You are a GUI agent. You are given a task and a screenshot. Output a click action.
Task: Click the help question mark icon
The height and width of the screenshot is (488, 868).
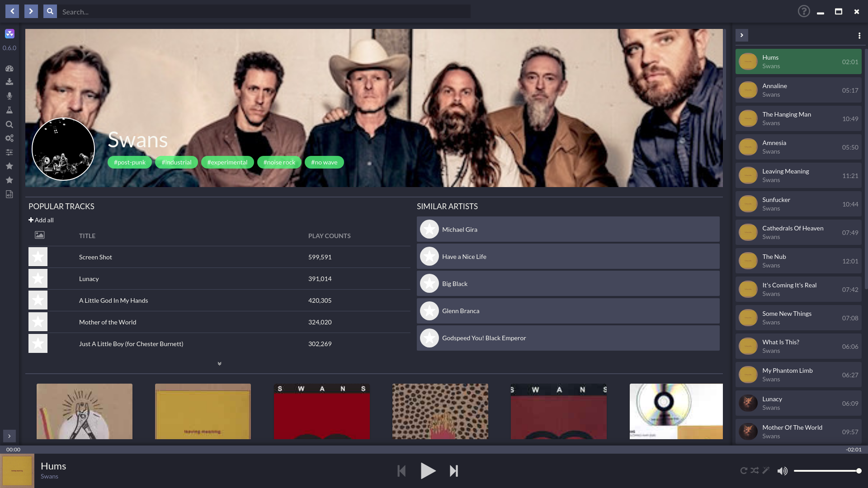pos(803,11)
